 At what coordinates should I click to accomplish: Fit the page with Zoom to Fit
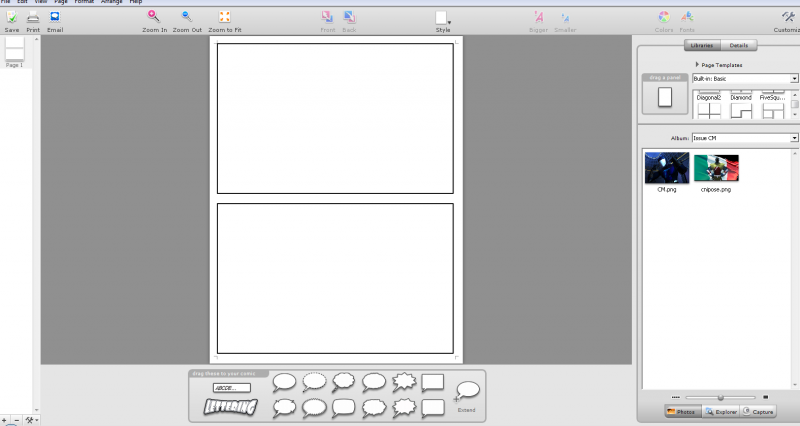point(224,17)
